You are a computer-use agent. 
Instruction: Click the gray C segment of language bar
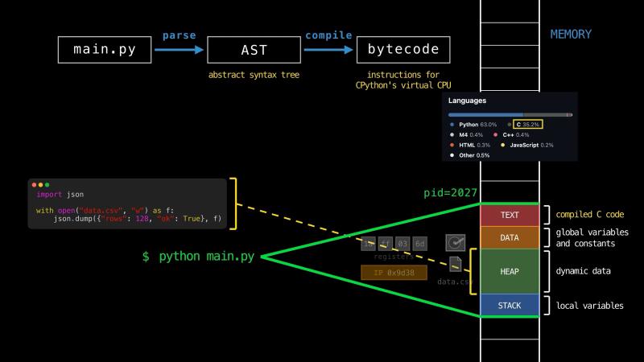(545, 115)
